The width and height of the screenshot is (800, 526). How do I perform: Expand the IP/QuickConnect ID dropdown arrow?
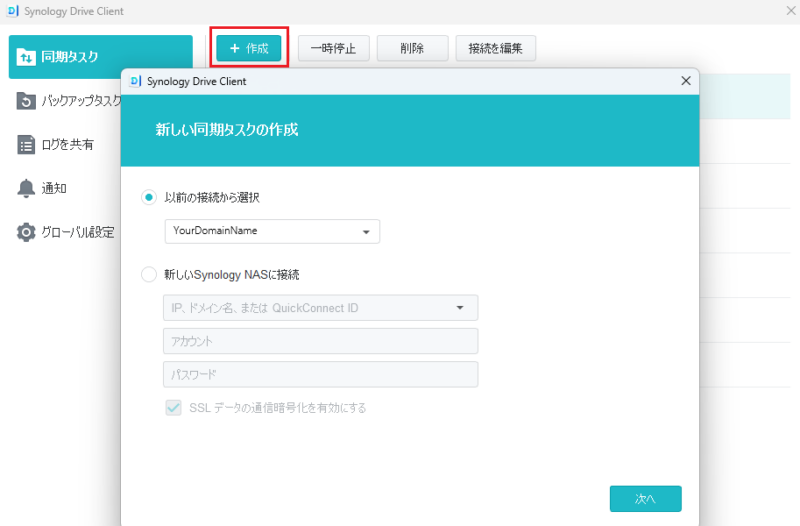pyautogui.click(x=460, y=308)
